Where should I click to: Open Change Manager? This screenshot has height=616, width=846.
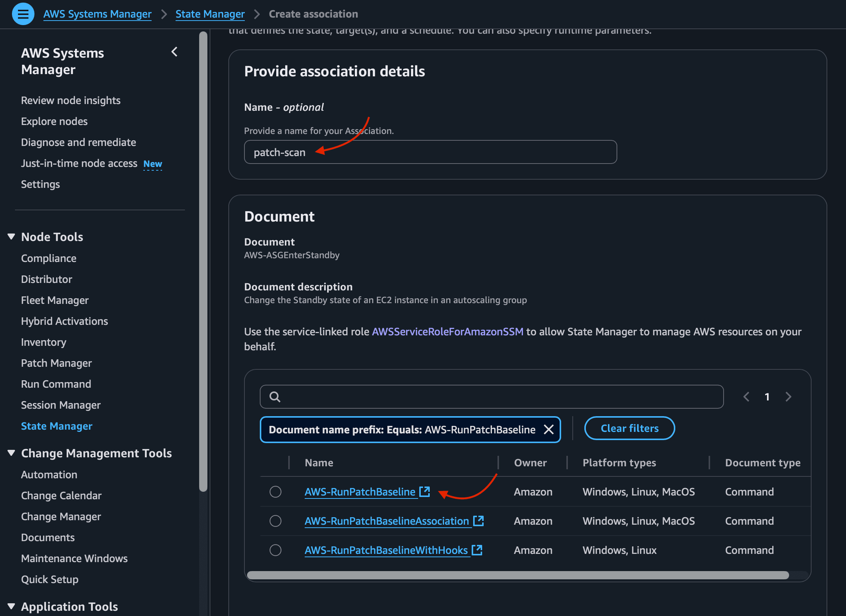coord(61,516)
